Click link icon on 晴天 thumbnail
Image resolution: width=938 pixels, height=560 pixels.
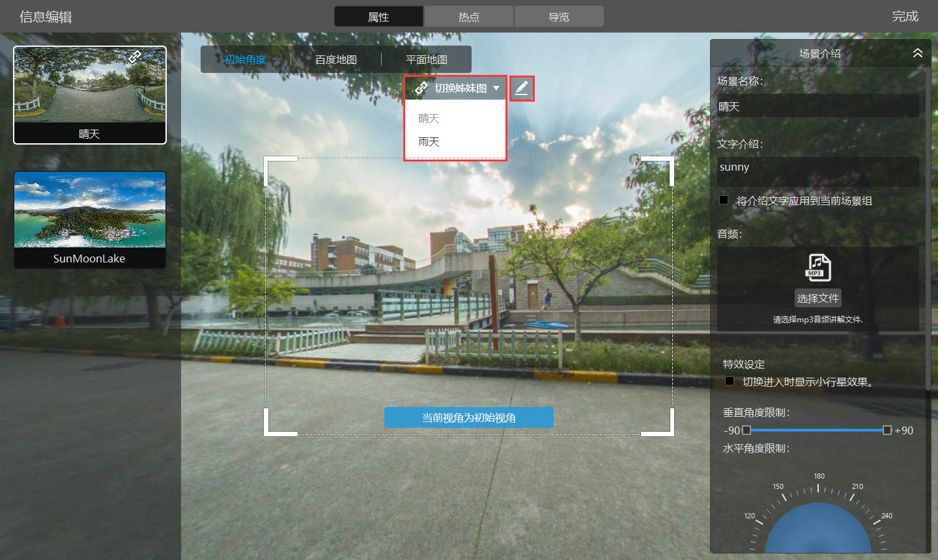click(x=135, y=57)
